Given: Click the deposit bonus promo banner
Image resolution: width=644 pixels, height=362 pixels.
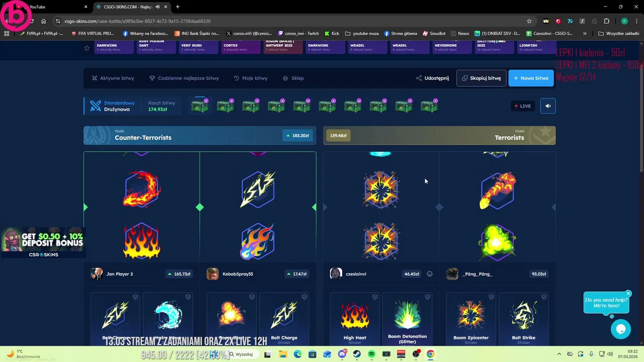Looking at the screenshot, I should tap(42, 243).
